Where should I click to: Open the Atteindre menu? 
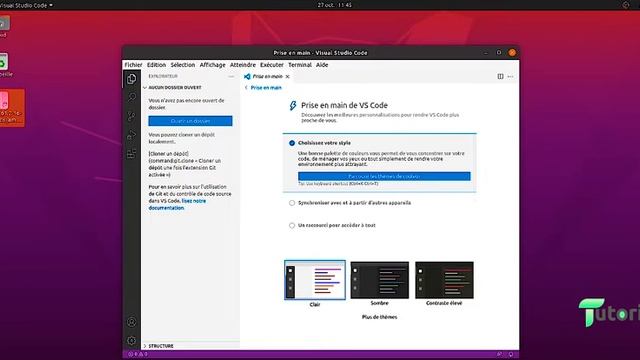click(242, 65)
